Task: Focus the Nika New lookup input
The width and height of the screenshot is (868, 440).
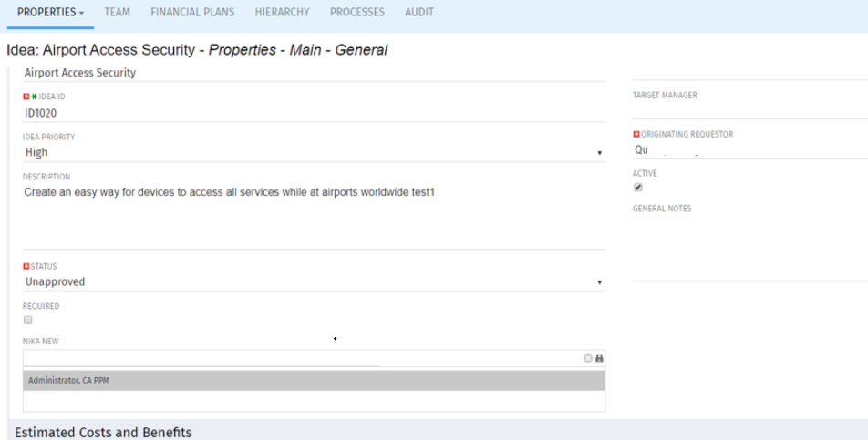Action: click(x=303, y=358)
